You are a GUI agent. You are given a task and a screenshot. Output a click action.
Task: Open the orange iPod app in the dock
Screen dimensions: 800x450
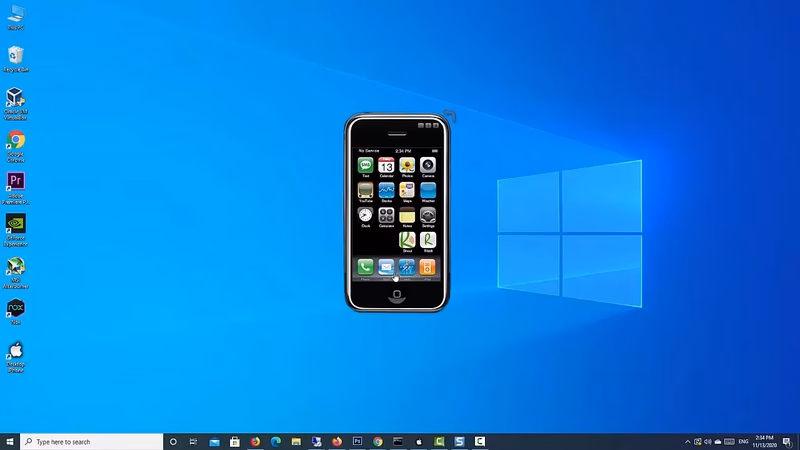(x=428, y=267)
